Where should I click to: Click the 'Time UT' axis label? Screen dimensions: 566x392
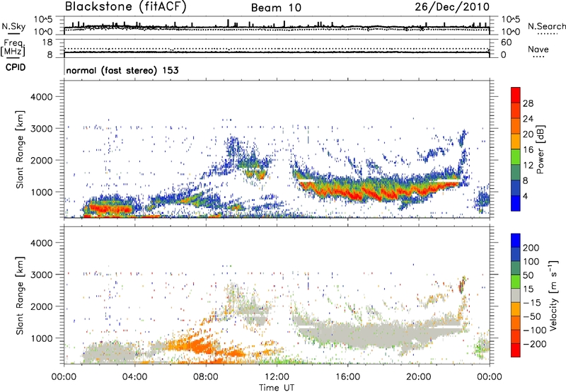pyautogui.click(x=277, y=388)
